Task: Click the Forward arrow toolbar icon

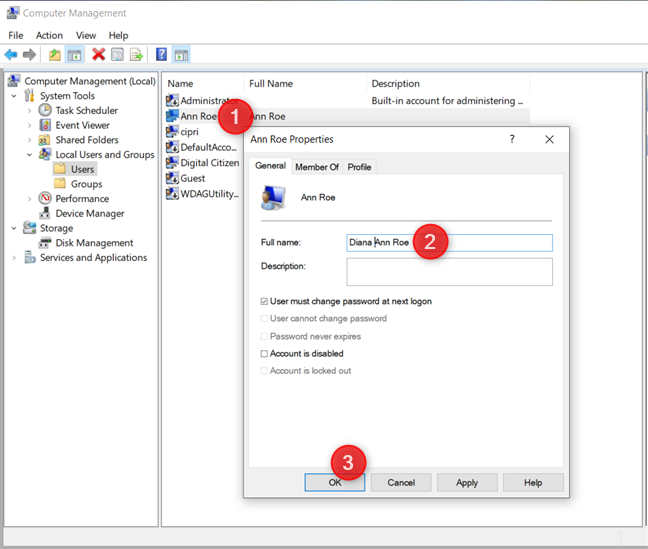Action: [x=29, y=55]
